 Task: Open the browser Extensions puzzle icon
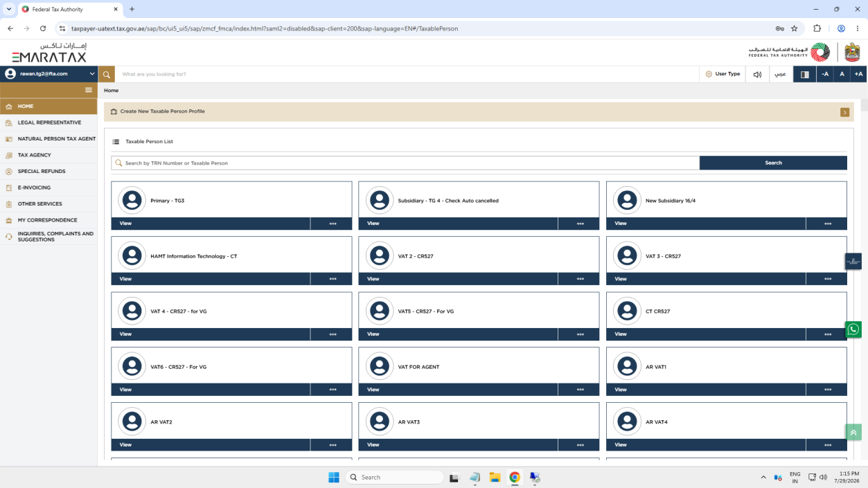click(x=817, y=28)
